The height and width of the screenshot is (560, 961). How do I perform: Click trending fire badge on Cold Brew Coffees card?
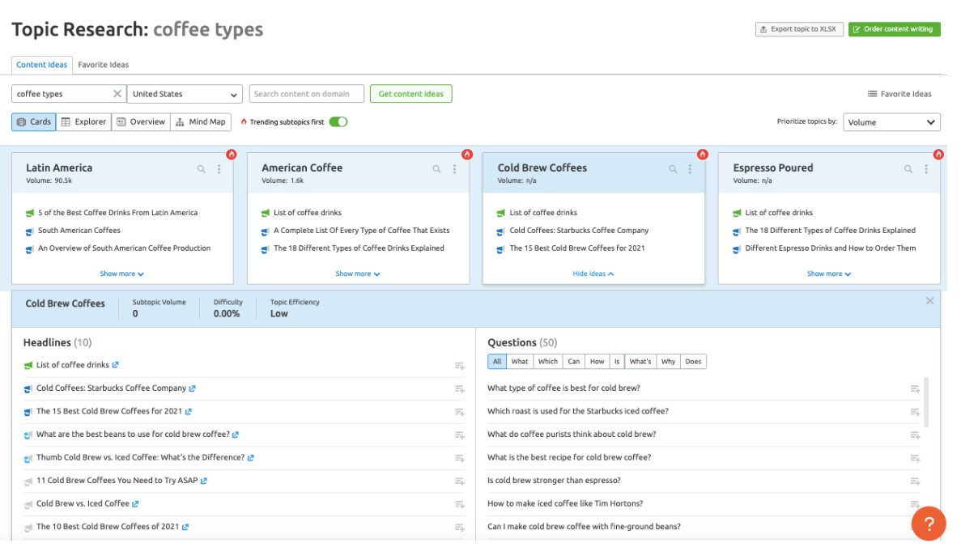pos(702,154)
